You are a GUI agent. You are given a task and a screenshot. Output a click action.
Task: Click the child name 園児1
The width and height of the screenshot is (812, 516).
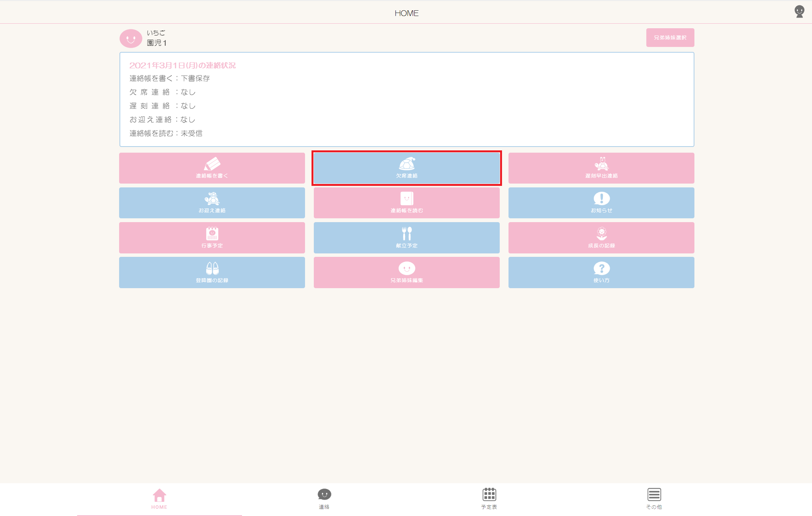coord(157,43)
